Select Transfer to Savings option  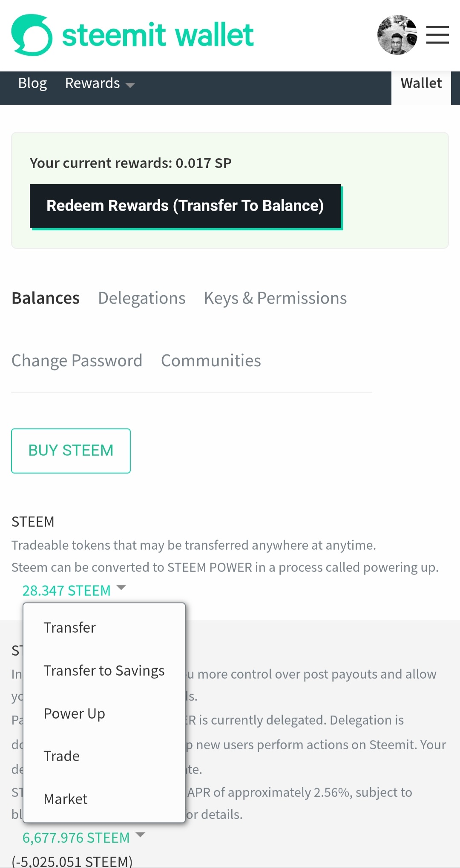point(104,671)
